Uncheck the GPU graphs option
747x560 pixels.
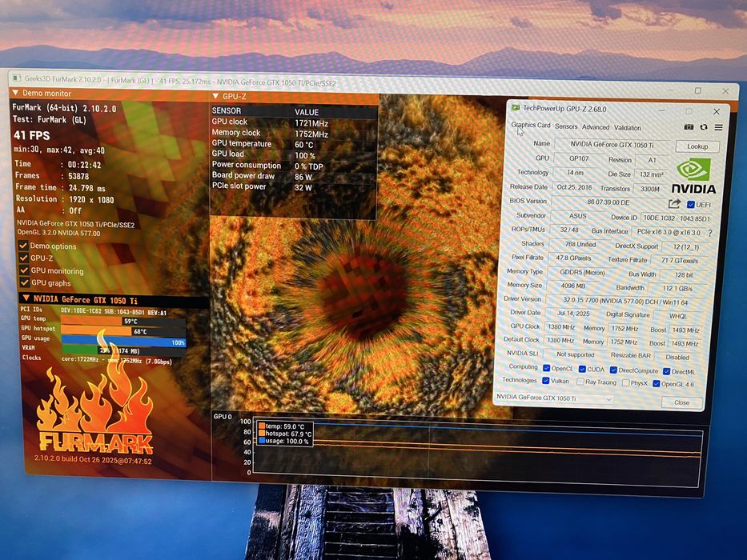[x=24, y=282]
